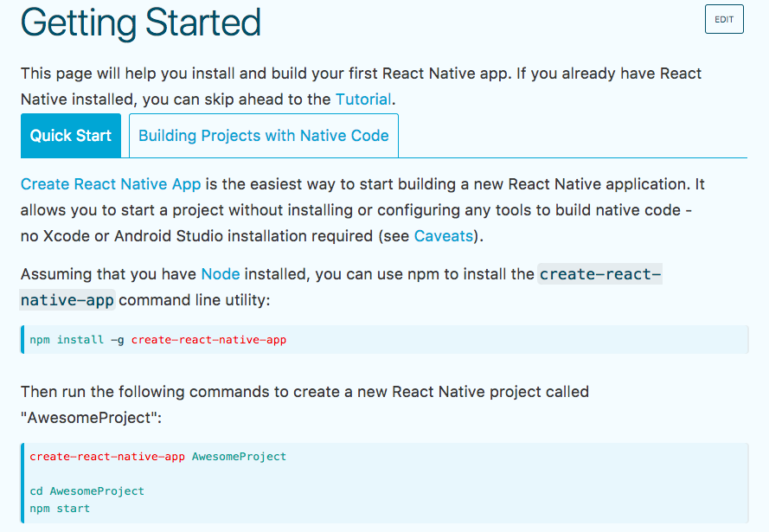Screen dimensions: 769x532
Task: Switch to Building Projects with Native Code tab
Action: point(263,136)
